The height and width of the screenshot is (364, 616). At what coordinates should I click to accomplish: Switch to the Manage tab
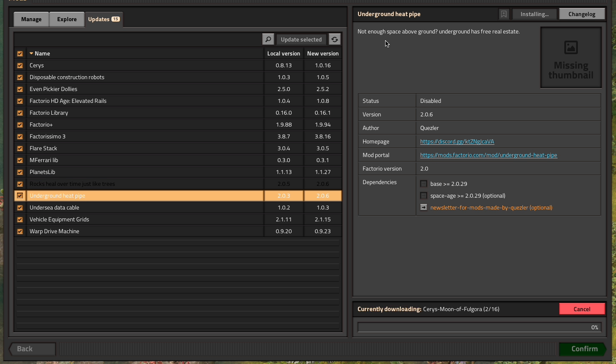31,19
